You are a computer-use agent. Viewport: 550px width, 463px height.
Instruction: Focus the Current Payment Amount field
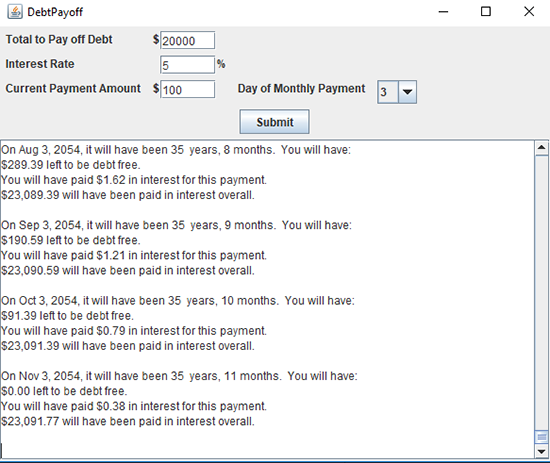point(187,89)
